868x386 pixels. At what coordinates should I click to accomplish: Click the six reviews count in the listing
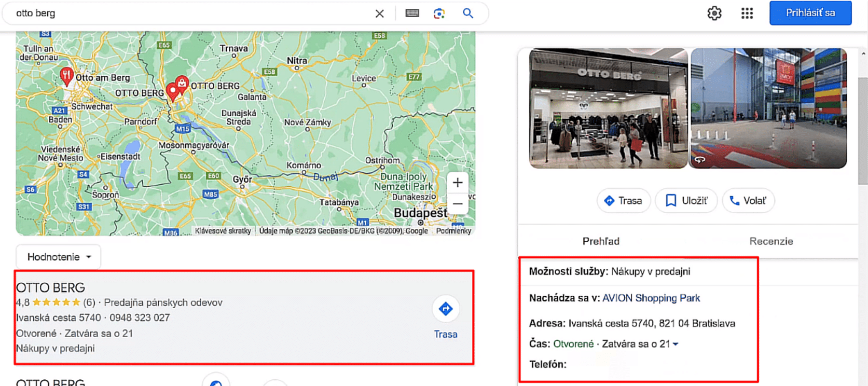(89, 302)
